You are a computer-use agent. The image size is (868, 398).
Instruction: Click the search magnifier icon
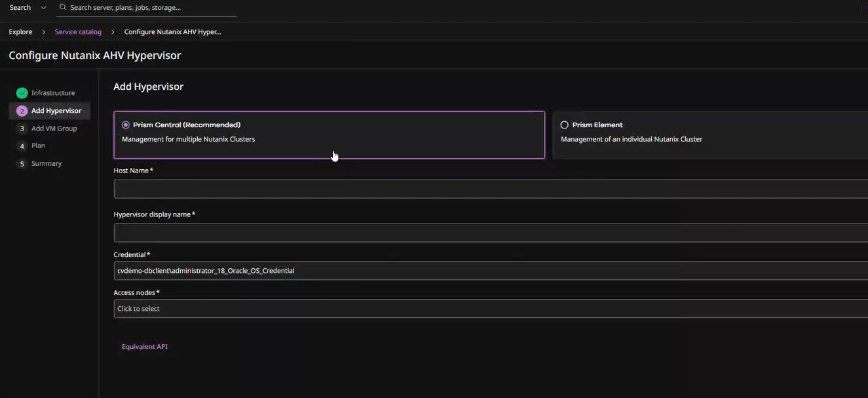pyautogui.click(x=63, y=7)
